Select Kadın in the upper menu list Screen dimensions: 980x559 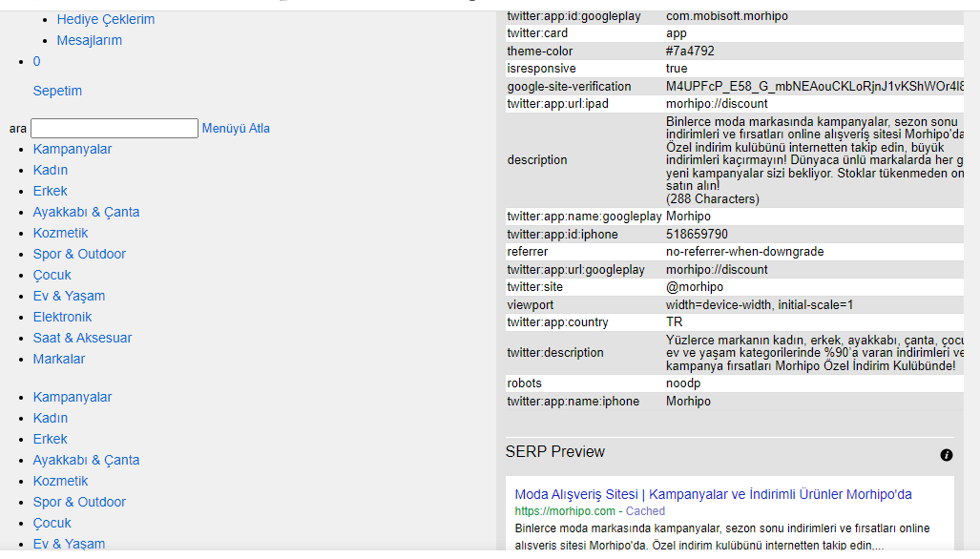[51, 170]
